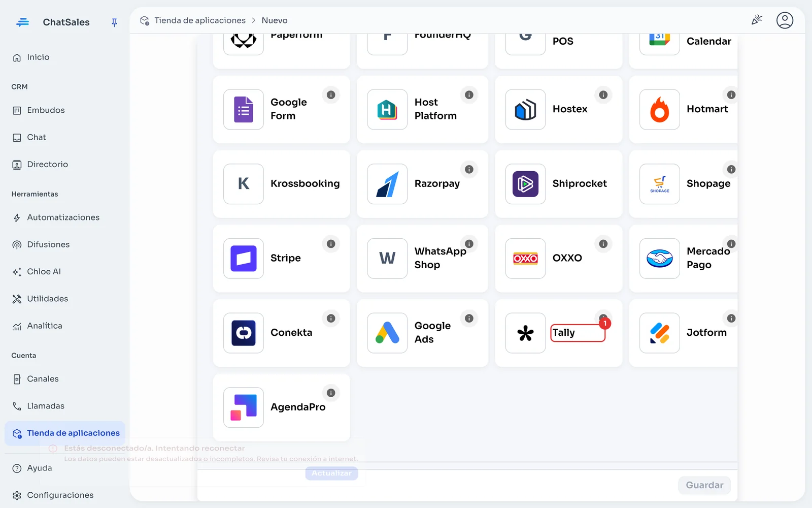Viewport: 812px width, 508px height.
Task: Show info for the Stripe card
Action: (x=331, y=244)
